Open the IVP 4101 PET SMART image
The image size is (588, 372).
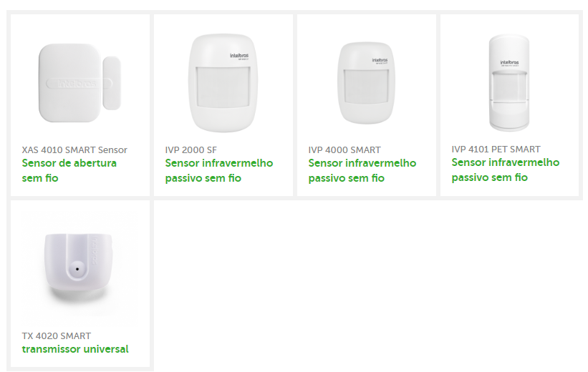coord(509,83)
